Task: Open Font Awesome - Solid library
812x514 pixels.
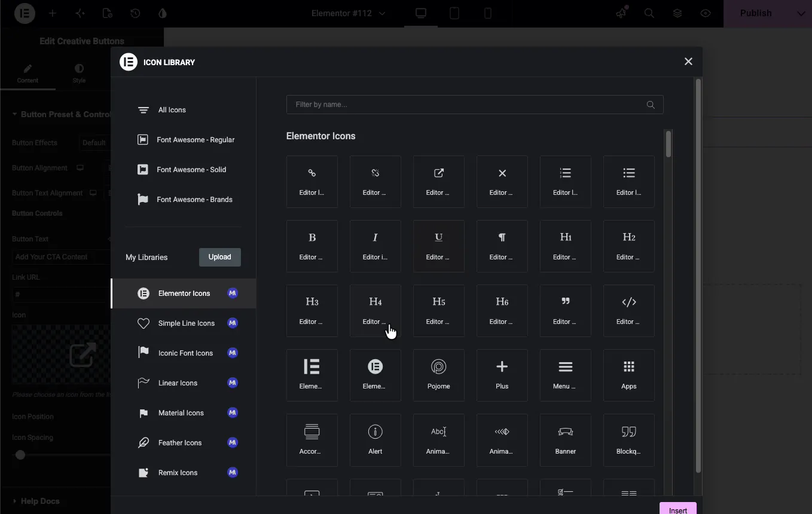Action: [x=184, y=170]
